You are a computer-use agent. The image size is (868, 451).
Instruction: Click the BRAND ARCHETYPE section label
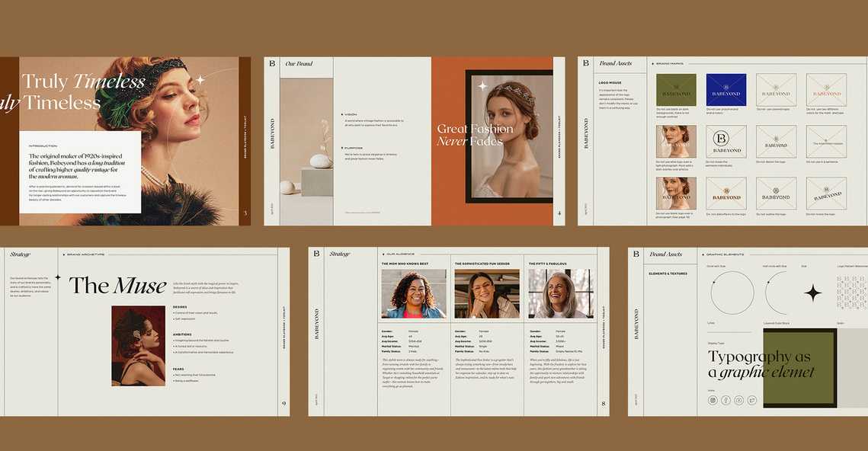point(85,254)
